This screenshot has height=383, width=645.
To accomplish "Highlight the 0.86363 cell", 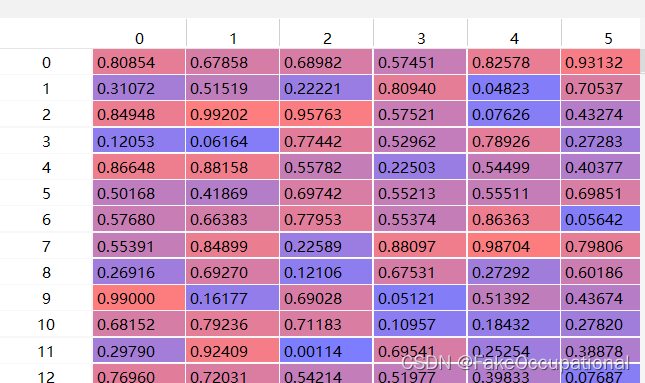I will tap(514, 219).
